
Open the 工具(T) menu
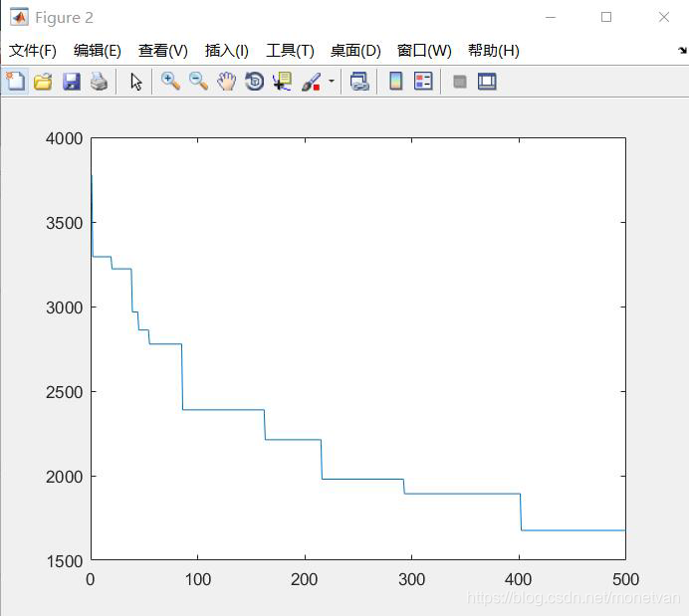pos(290,51)
